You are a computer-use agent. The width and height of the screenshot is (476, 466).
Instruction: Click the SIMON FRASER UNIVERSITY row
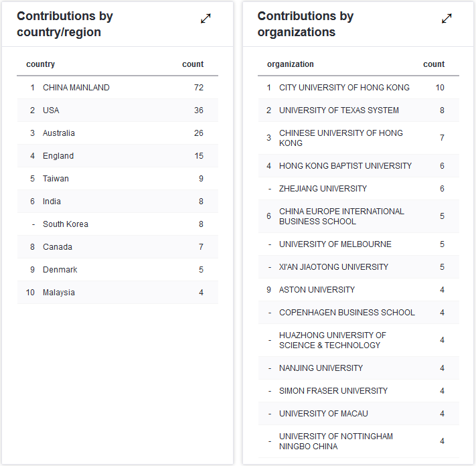(333, 391)
